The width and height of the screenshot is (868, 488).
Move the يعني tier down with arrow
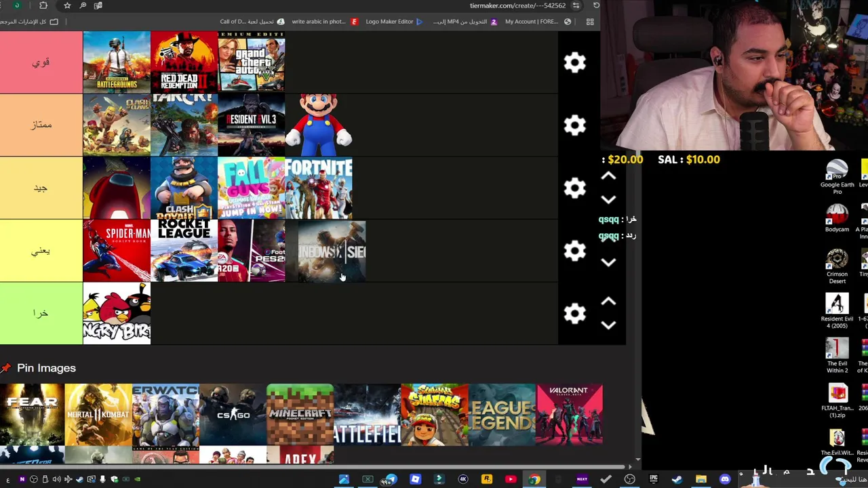[608, 262]
